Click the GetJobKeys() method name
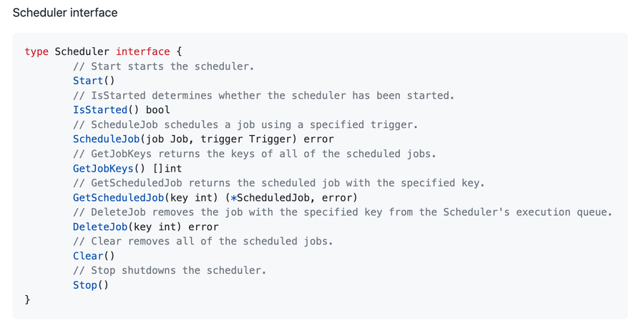 (x=103, y=169)
